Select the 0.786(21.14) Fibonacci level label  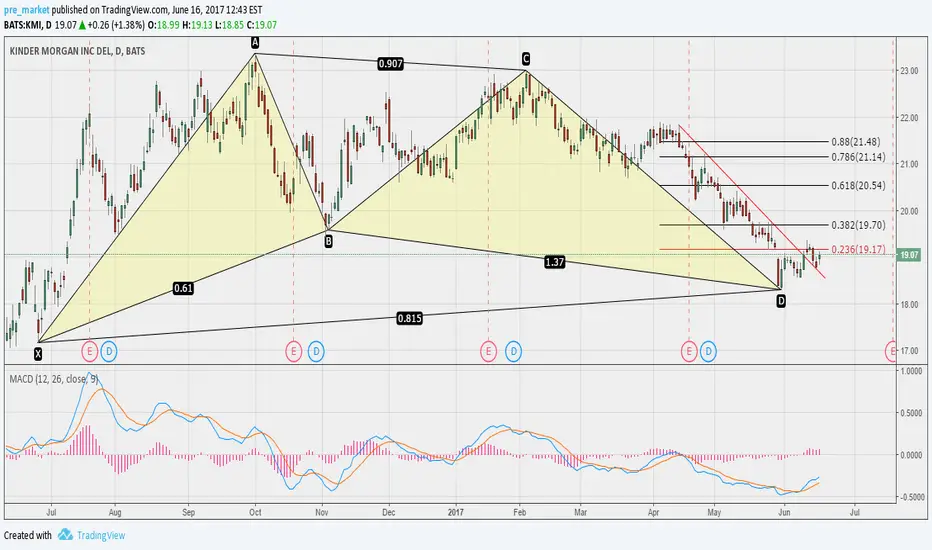click(x=858, y=157)
